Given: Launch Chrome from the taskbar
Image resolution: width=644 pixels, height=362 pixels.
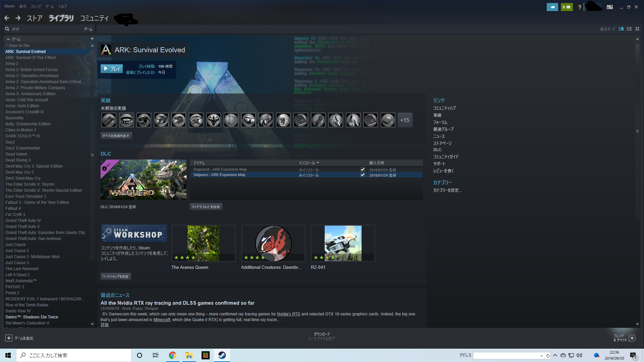Looking at the screenshot, I should coord(172,355).
